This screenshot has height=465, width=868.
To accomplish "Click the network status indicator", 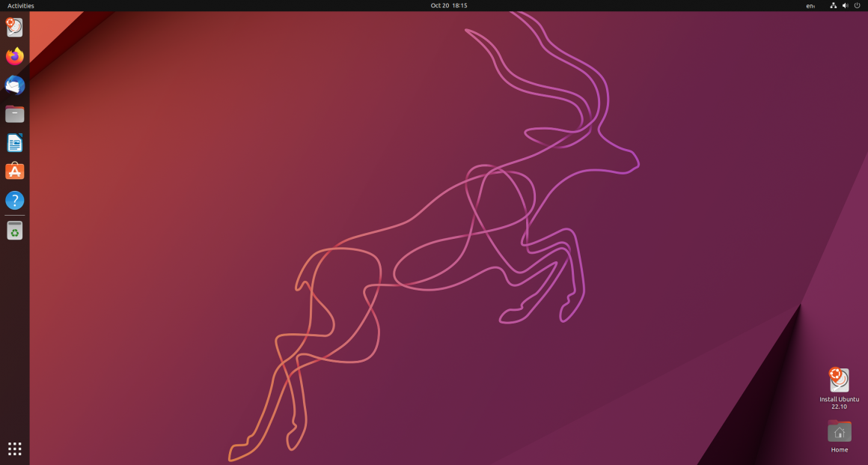I will coord(833,5).
